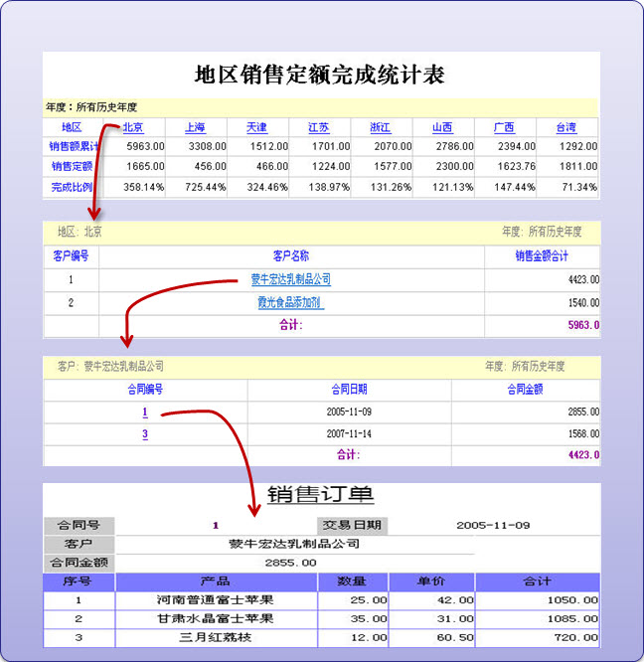Viewport: 644px width, 662px height.
Task: Select the 地区 row header
Action: point(72,127)
